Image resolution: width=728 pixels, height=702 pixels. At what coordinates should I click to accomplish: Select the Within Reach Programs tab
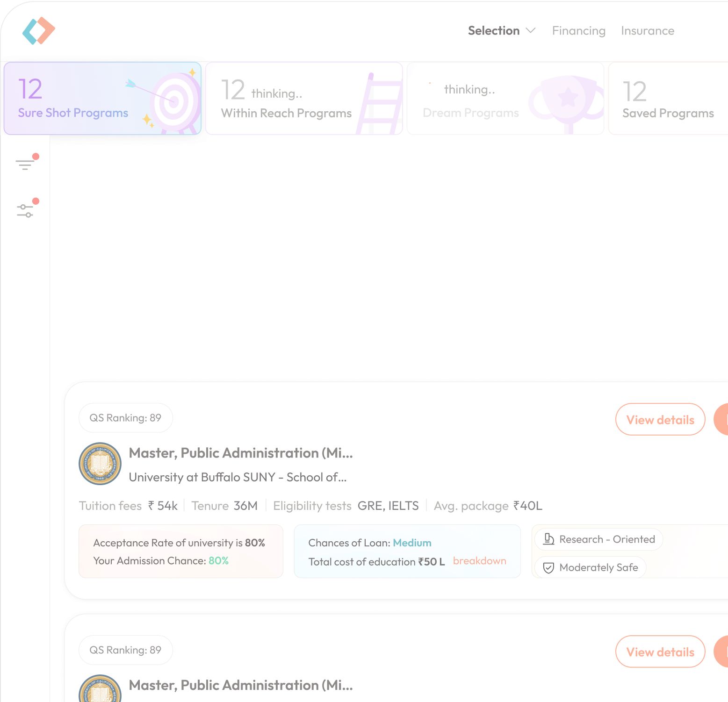(x=304, y=99)
